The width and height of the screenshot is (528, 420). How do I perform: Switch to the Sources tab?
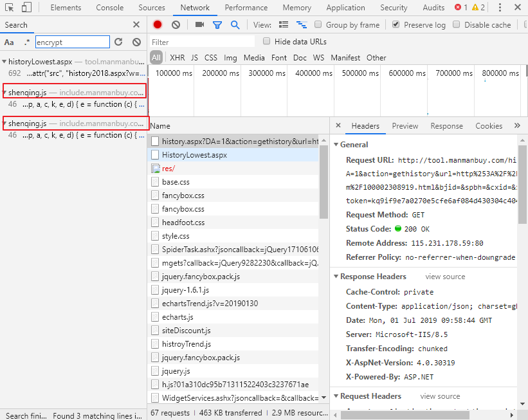(152, 8)
